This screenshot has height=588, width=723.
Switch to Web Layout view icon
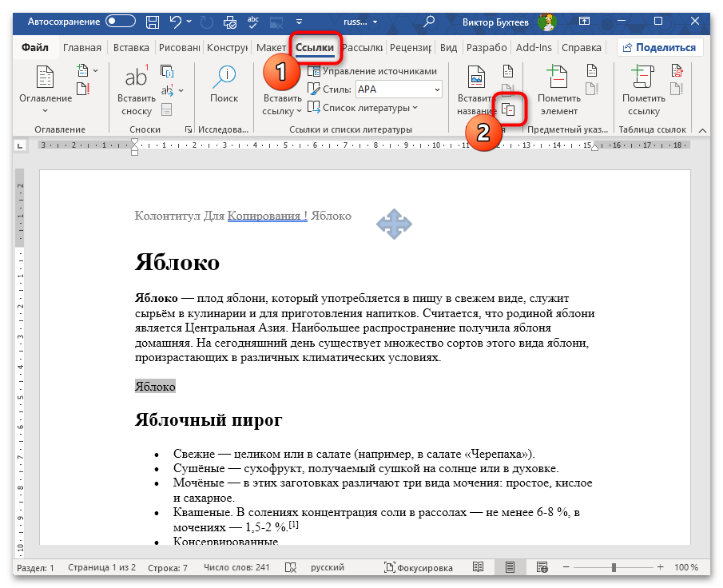[x=542, y=567]
